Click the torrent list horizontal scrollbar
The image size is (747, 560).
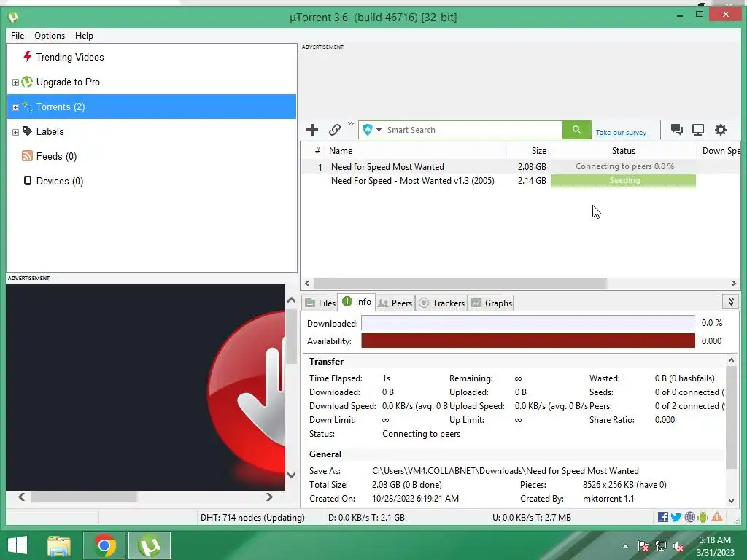[460, 284]
